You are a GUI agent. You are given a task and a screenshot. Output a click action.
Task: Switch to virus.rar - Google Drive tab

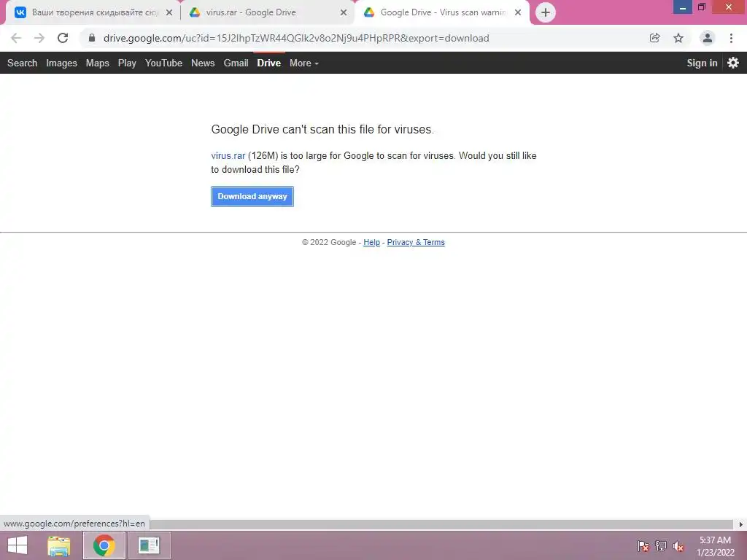point(267,13)
